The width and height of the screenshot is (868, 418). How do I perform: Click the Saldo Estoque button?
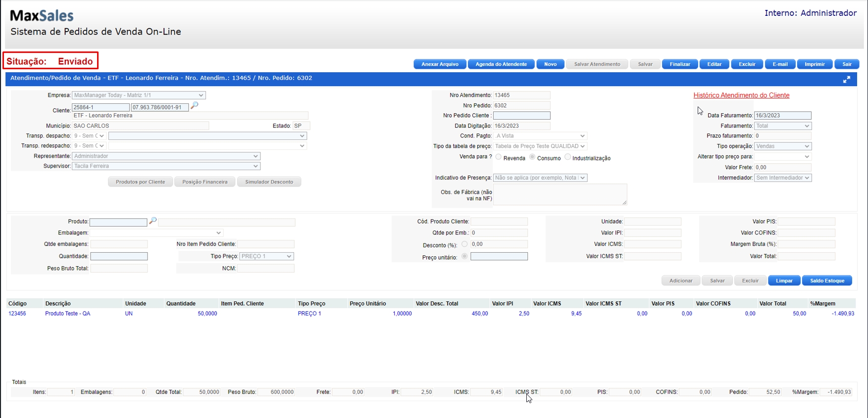click(x=827, y=281)
